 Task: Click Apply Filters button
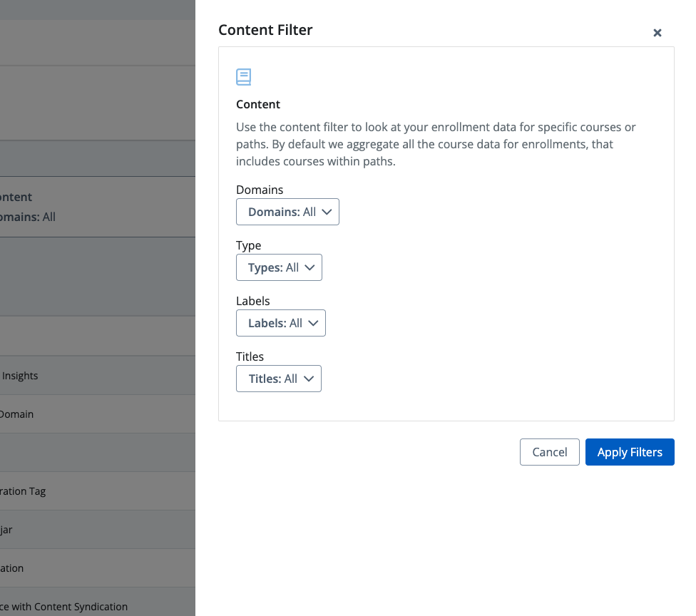coord(630,452)
